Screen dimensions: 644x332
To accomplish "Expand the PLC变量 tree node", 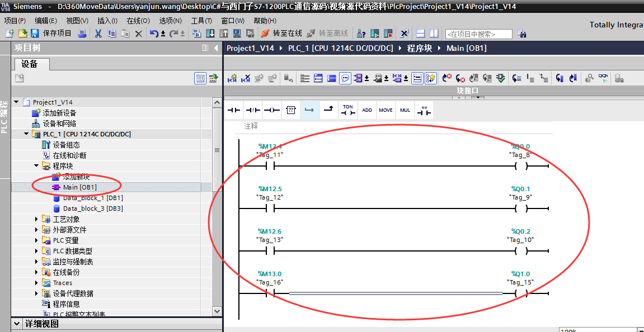I will pos(36,239).
